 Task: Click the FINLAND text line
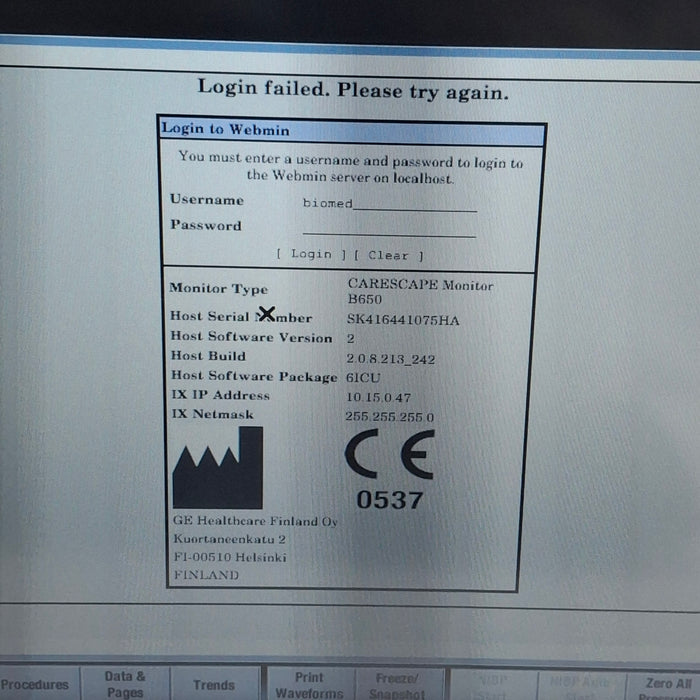[x=206, y=575]
